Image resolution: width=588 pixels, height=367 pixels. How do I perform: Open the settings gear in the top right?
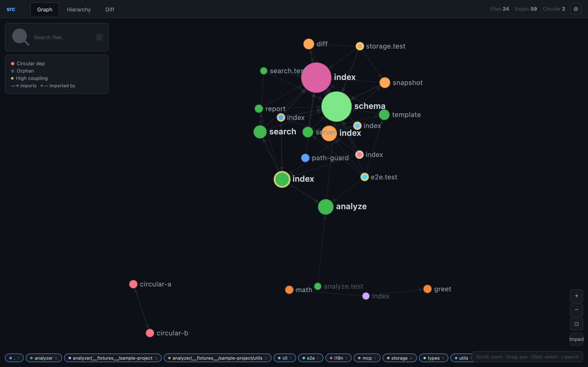[576, 9]
